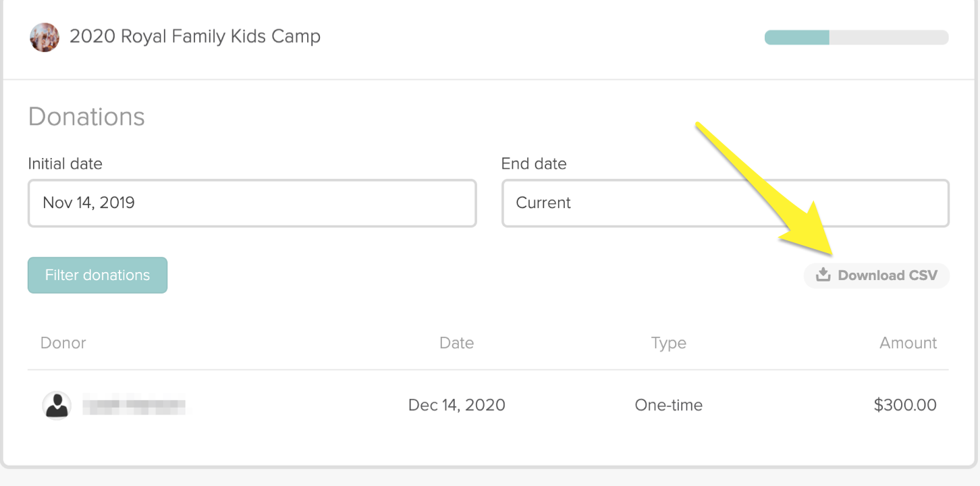The width and height of the screenshot is (980, 486).
Task: Click the Amount column header
Action: pyautogui.click(x=908, y=343)
